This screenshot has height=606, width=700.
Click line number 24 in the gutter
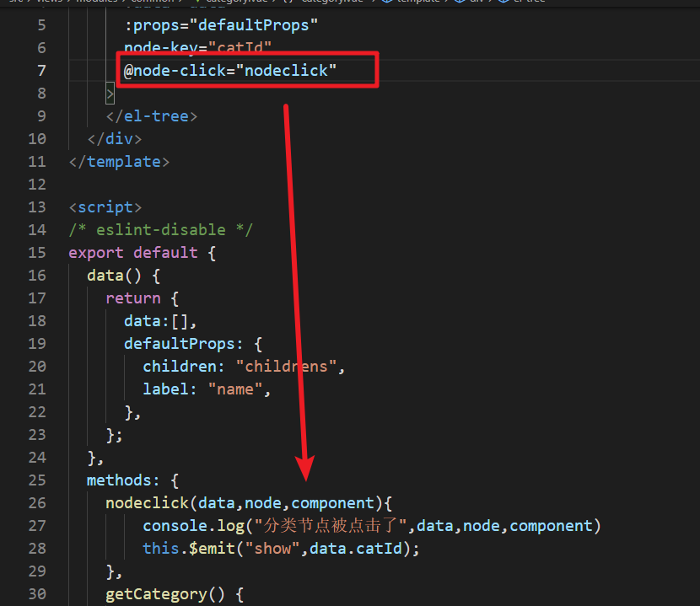[x=37, y=458]
